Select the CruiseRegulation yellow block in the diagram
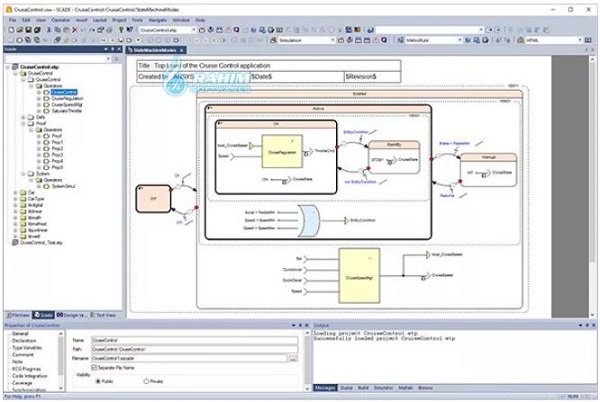The image size is (600, 402). [282, 151]
